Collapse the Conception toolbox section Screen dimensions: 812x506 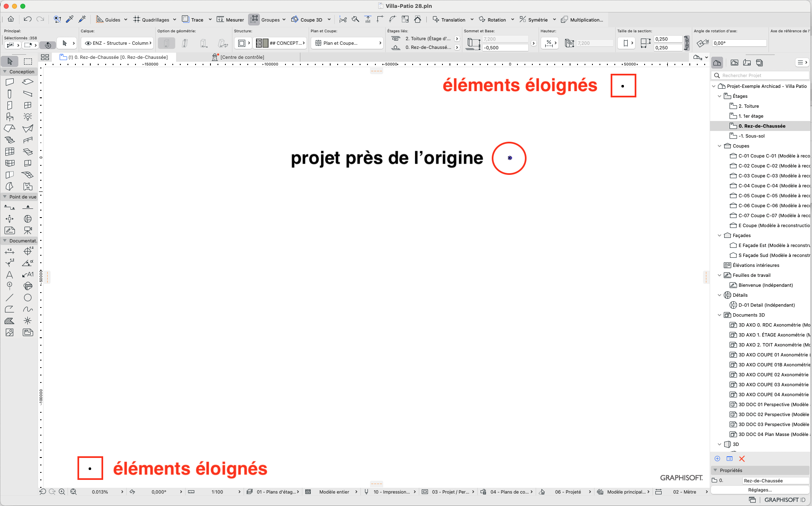pos(5,71)
